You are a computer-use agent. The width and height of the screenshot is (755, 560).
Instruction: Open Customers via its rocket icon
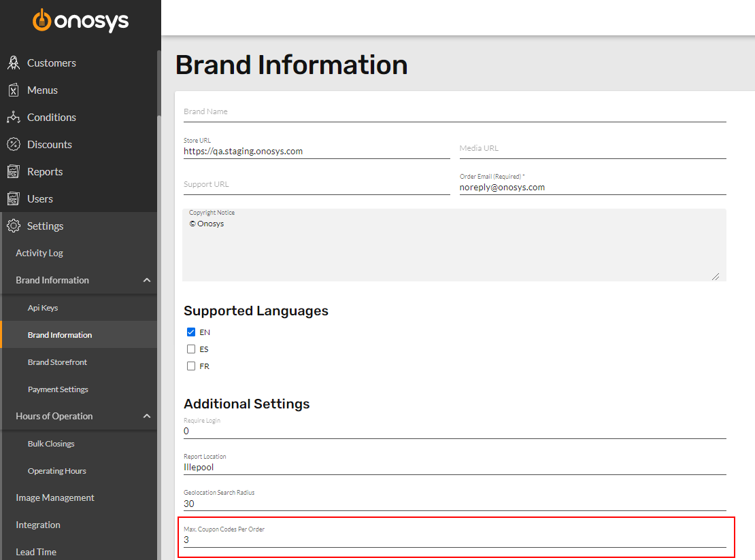click(x=14, y=63)
